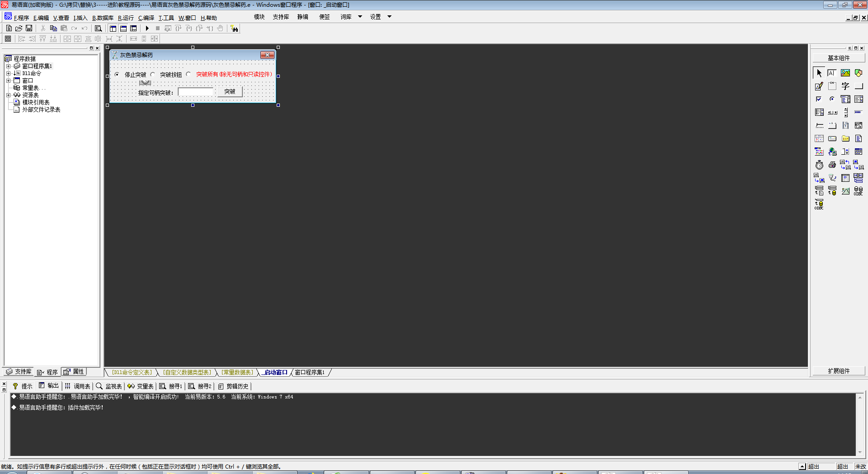Select the Combo box component icon

pos(845,99)
